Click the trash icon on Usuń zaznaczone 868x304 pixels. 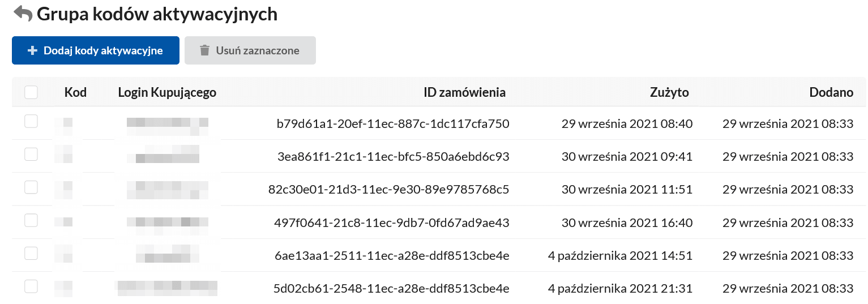coord(204,50)
